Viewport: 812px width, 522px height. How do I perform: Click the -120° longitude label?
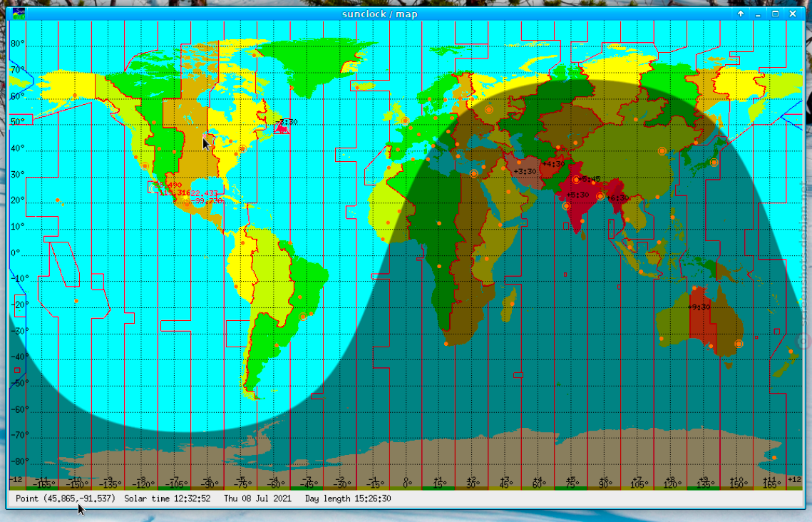tap(143, 485)
